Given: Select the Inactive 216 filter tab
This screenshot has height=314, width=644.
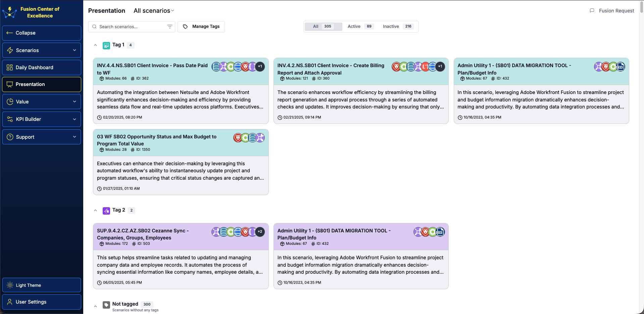Looking at the screenshot, I should pyautogui.click(x=398, y=27).
